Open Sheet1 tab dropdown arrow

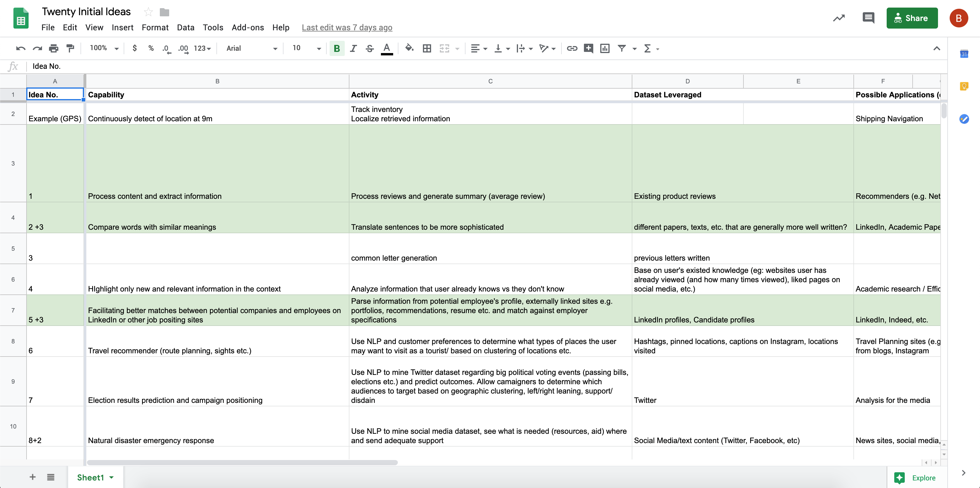click(x=111, y=477)
